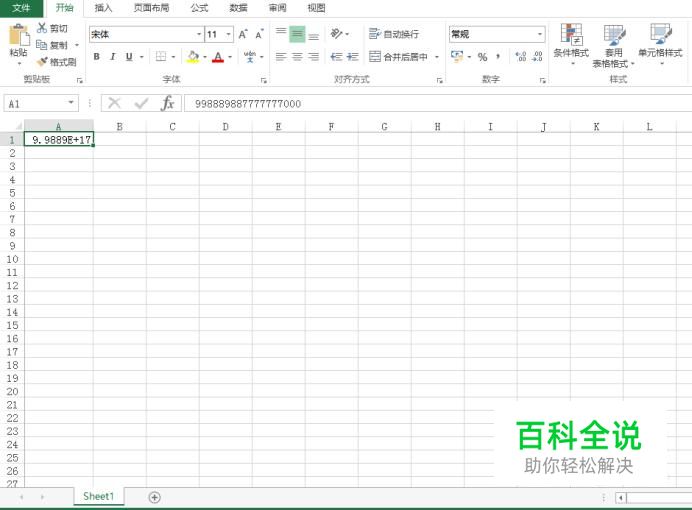
Task: Open the font size dropdown showing 11
Action: click(229, 34)
